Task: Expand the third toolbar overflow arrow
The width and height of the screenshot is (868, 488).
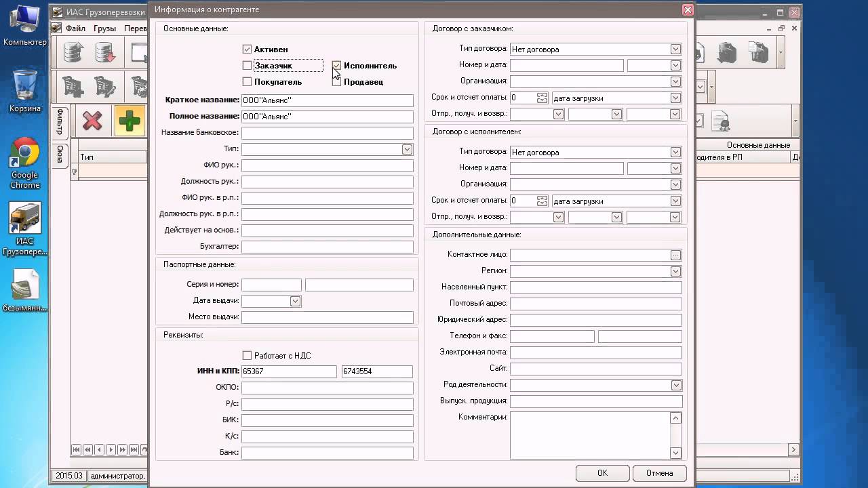Action: pos(795,122)
